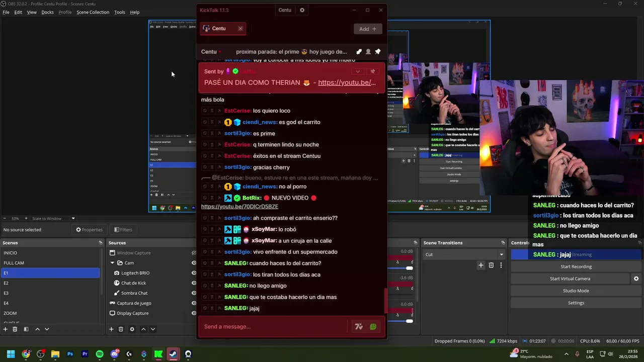Toggle visibility of Display Capture source
This screenshot has height=362, width=644.
194,313
